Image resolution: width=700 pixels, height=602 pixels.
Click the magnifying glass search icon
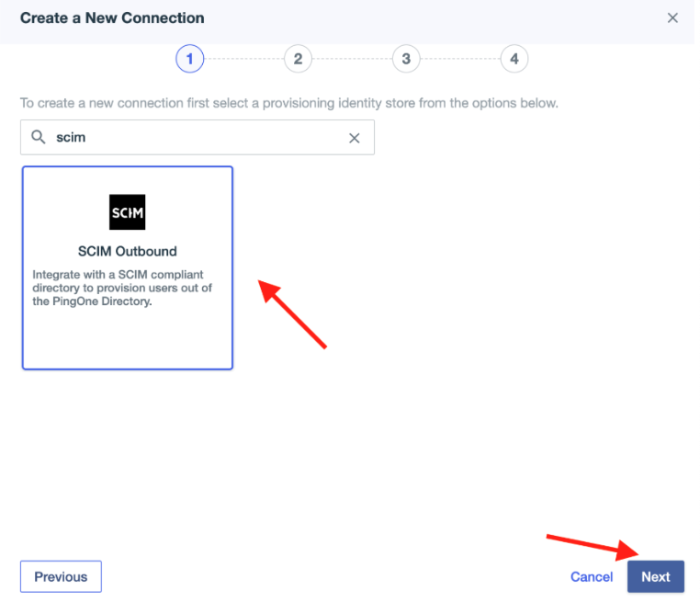click(39, 137)
